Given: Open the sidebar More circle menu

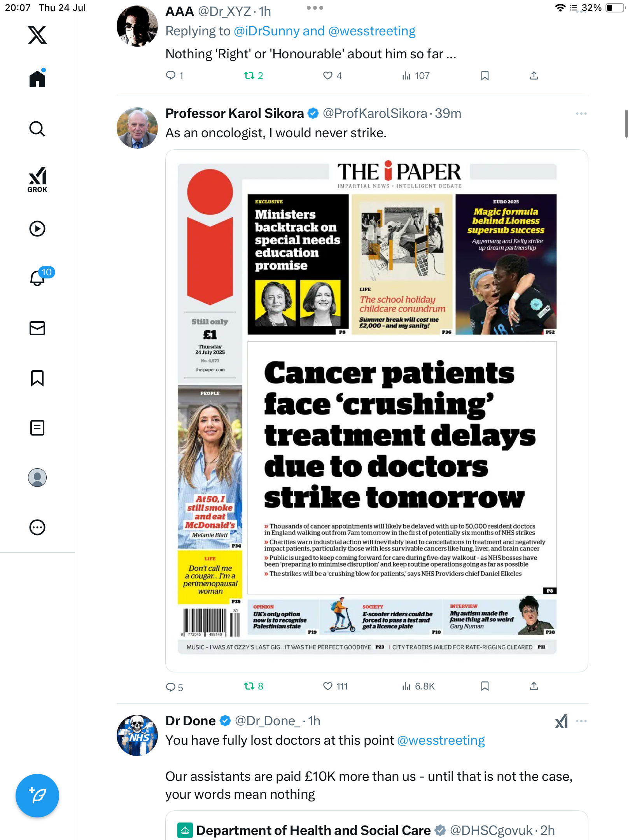Looking at the screenshot, I should tap(37, 527).
